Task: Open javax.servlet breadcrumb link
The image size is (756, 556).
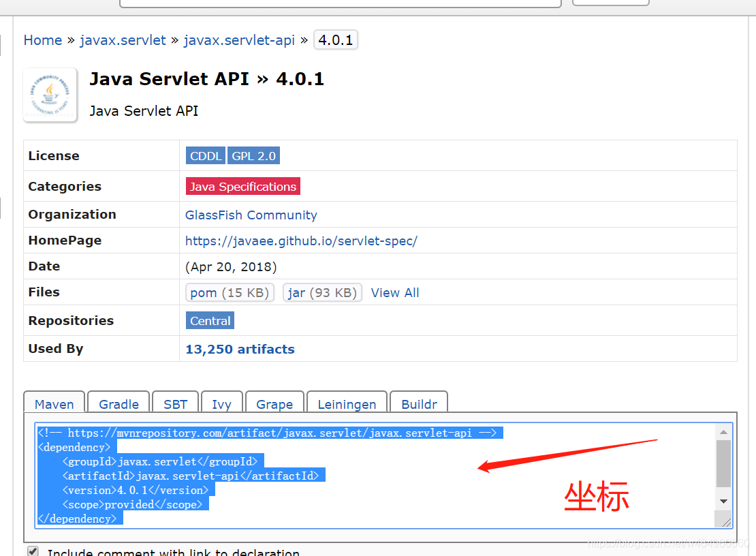Action: [x=123, y=40]
